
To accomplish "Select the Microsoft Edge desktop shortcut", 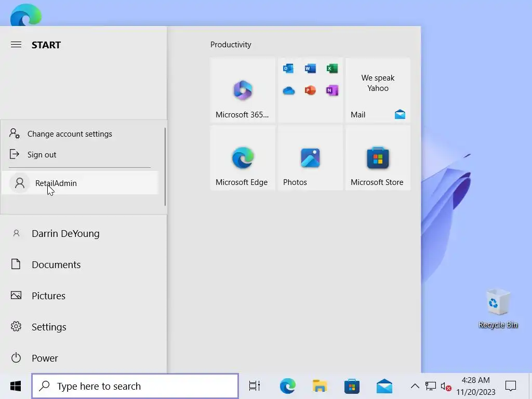I will pos(26,15).
